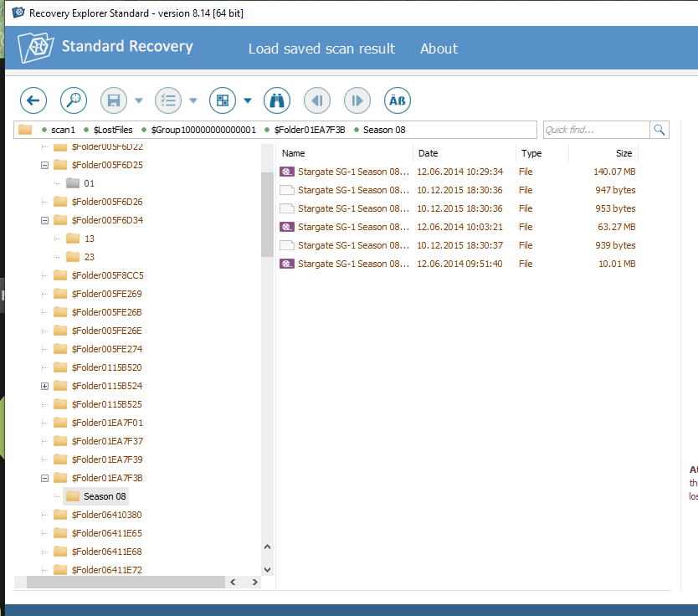
Task: Click the Quick find search magnifier
Action: pyautogui.click(x=660, y=130)
